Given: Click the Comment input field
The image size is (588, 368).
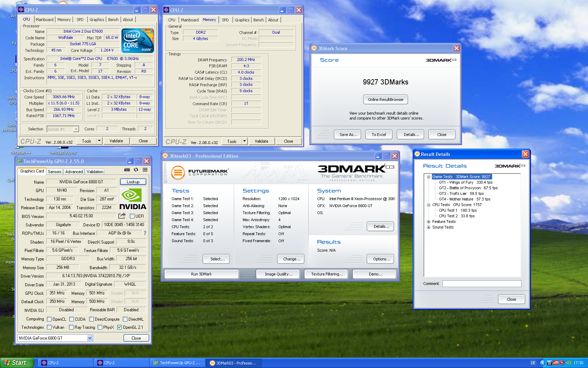Looking at the screenshot, I should coord(482,284).
